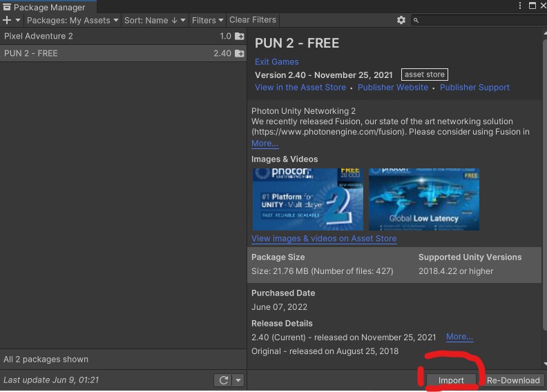Click 'Original - released on August 25, 2018' text

coord(325,351)
